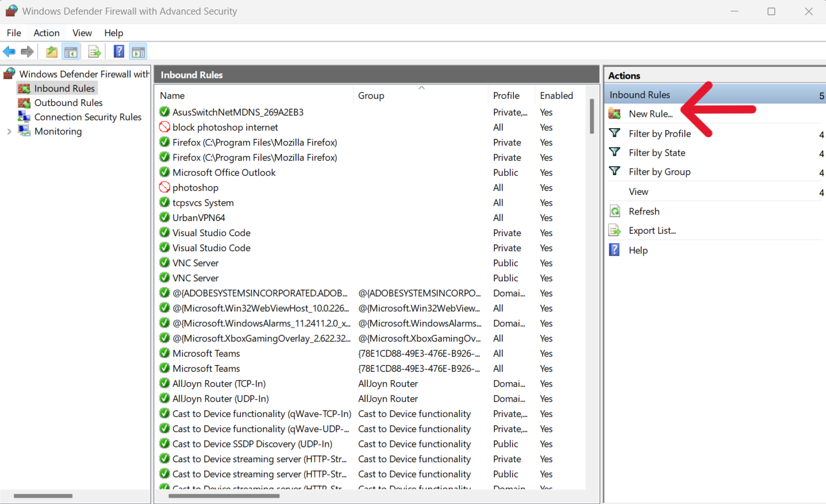Click Group cell of AllJoyn Router (TCP-In) row

point(388,383)
